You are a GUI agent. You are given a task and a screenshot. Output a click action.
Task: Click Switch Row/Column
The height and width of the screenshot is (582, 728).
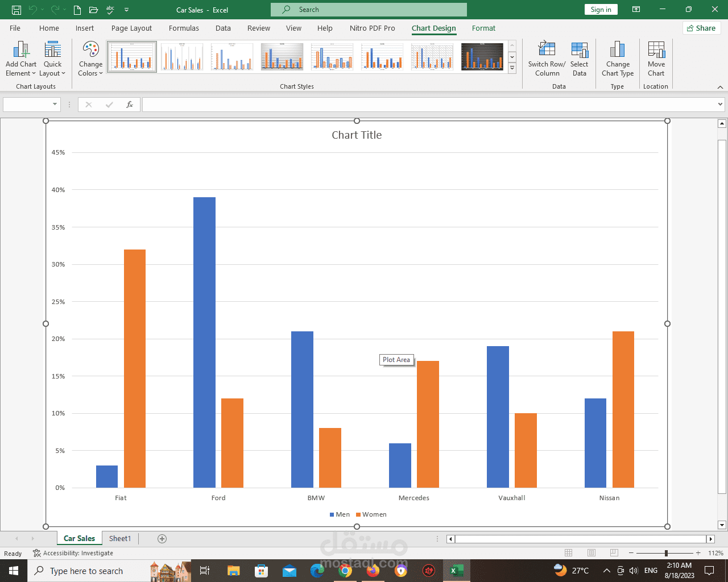point(547,59)
